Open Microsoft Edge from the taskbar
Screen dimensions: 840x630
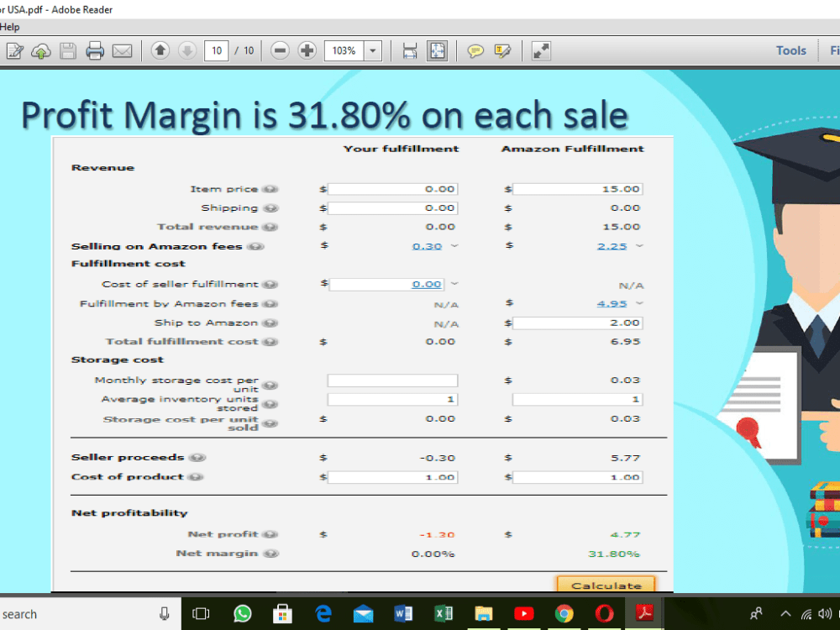(x=323, y=614)
